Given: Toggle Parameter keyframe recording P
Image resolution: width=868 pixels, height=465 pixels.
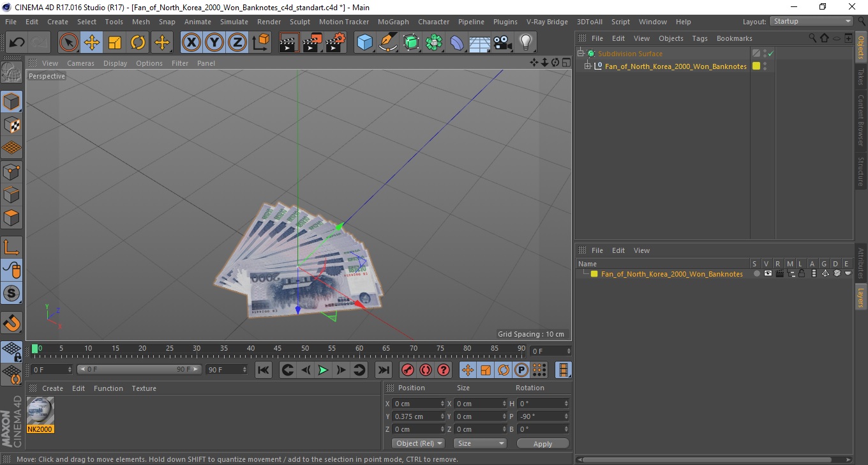Looking at the screenshot, I should pos(521,370).
